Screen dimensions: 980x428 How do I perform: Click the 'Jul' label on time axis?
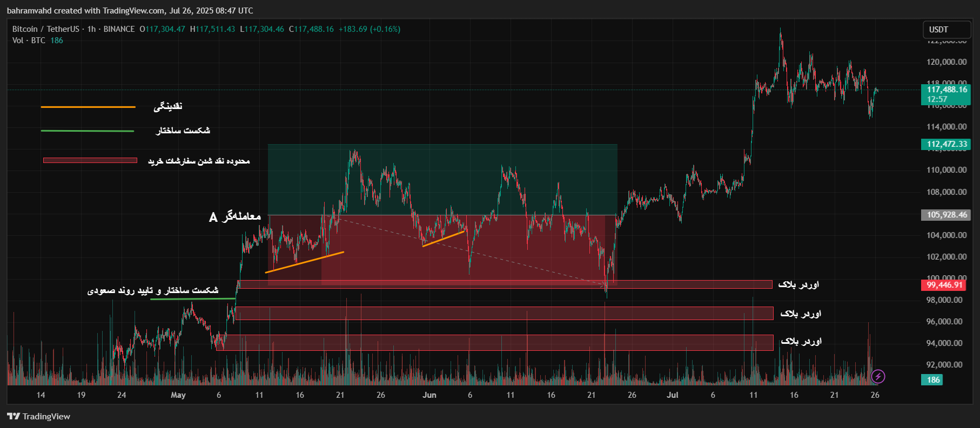(673, 395)
